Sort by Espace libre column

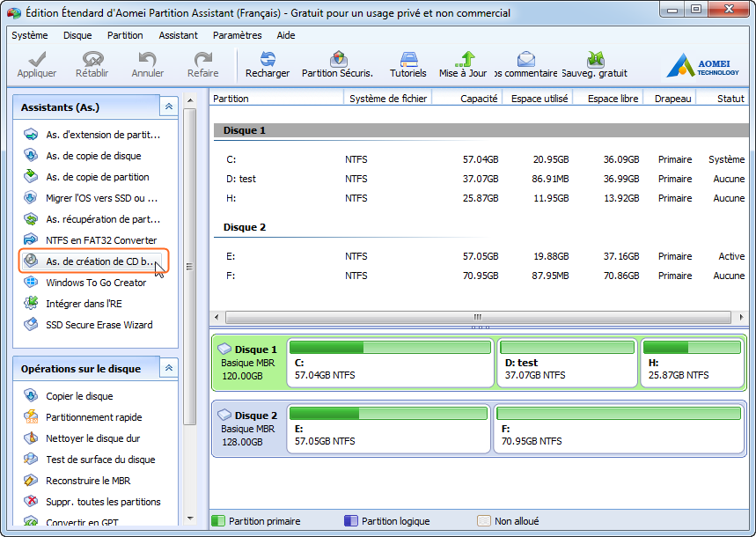[x=608, y=99]
